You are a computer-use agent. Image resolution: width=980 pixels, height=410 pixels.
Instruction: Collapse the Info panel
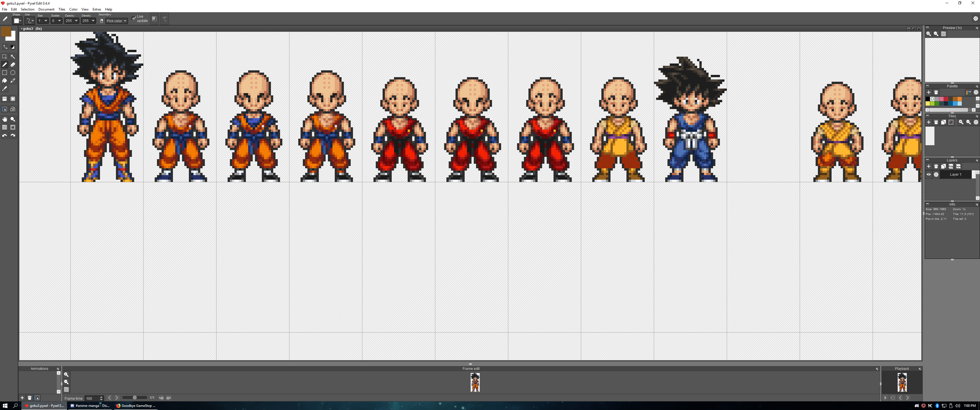click(x=928, y=204)
